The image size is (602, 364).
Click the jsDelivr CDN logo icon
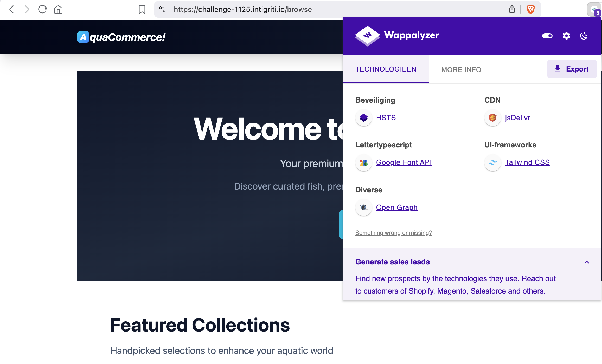pyautogui.click(x=492, y=118)
